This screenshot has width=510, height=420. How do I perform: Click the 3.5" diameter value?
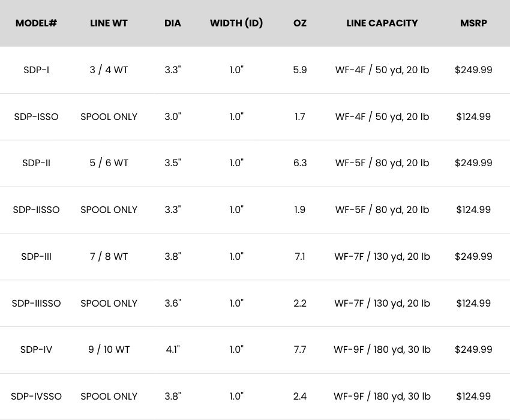point(173,163)
